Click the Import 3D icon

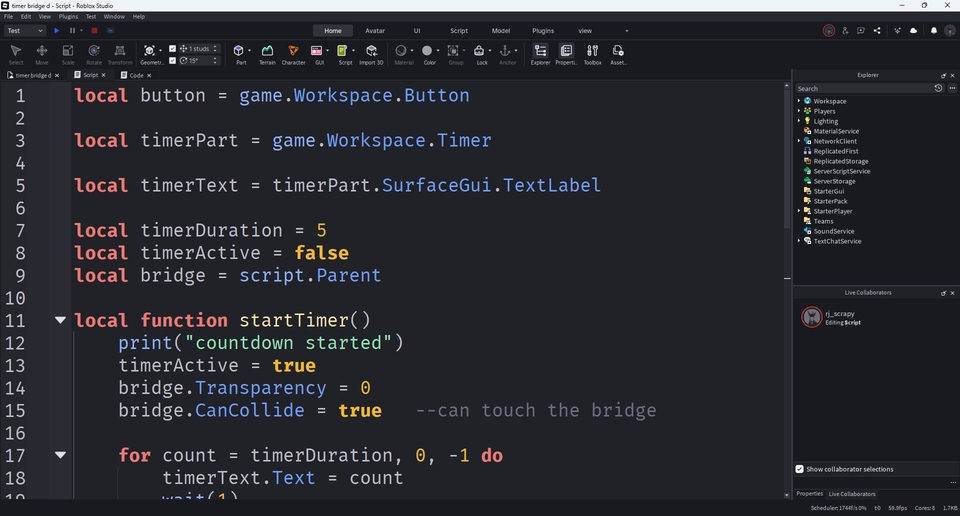(x=371, y=52)
